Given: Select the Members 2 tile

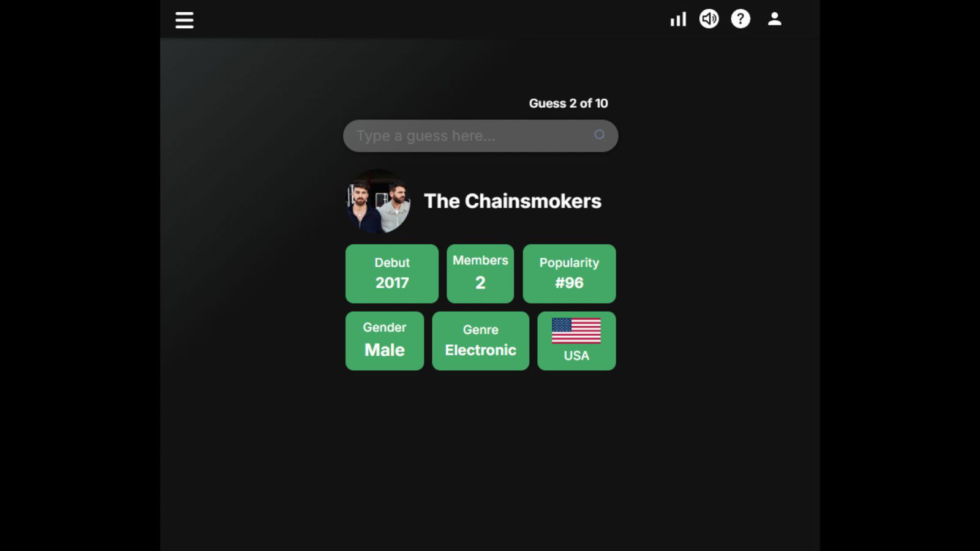Looking at the screenshot, I should [480, 274].
